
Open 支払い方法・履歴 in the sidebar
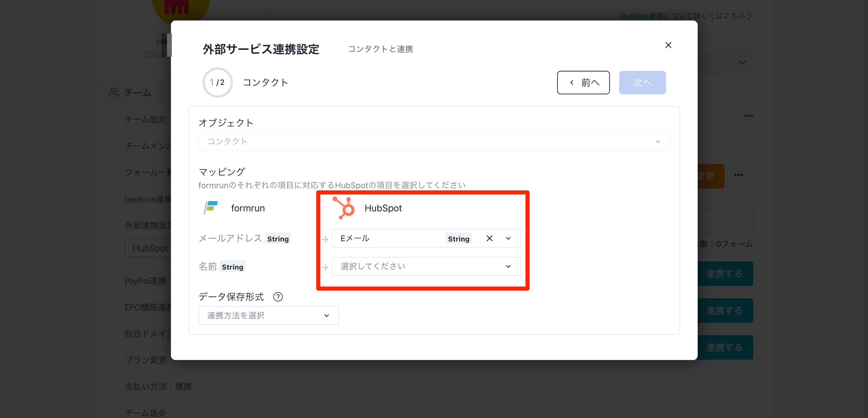(x=158, y=386)
